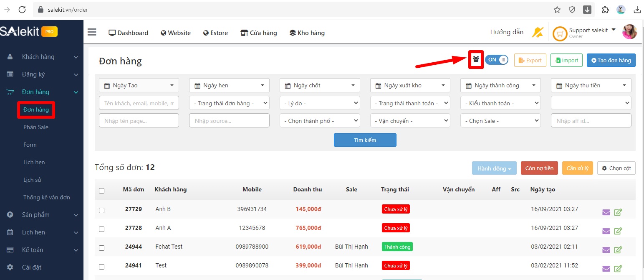Click the Tạo đơn hàng button
Screen dimensions: 644x280
tap(611, 60)
